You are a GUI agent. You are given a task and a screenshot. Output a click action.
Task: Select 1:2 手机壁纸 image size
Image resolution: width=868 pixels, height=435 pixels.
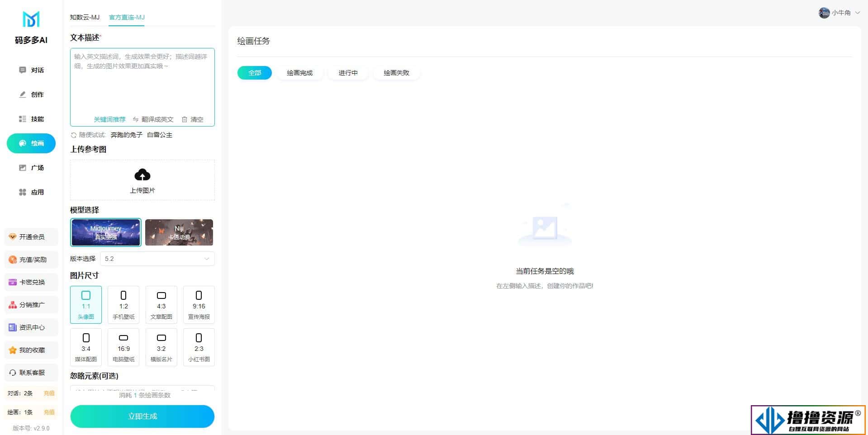point(123,305)
